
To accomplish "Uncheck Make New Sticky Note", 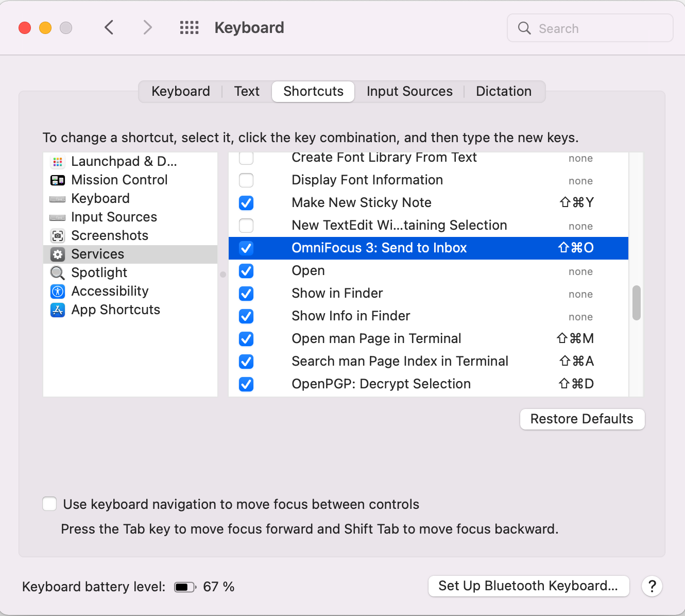I will click(246, 203).
